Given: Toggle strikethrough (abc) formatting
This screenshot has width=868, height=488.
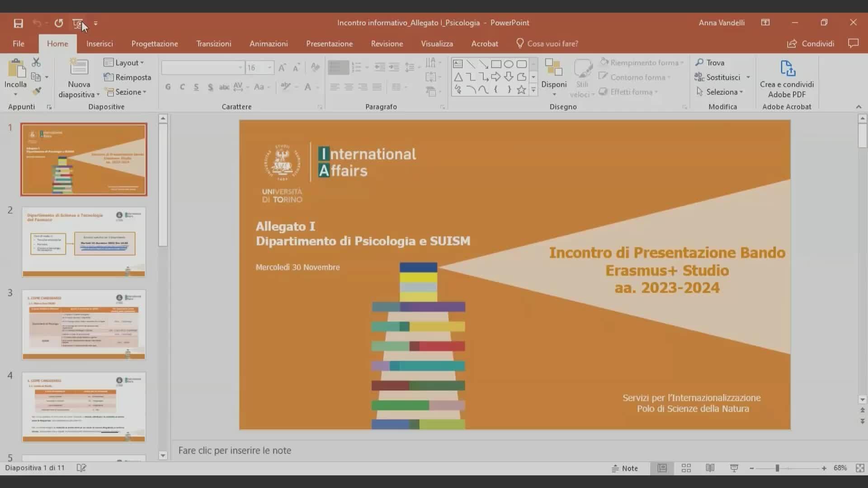Looking at the screenshot, I should pos(224,87).
